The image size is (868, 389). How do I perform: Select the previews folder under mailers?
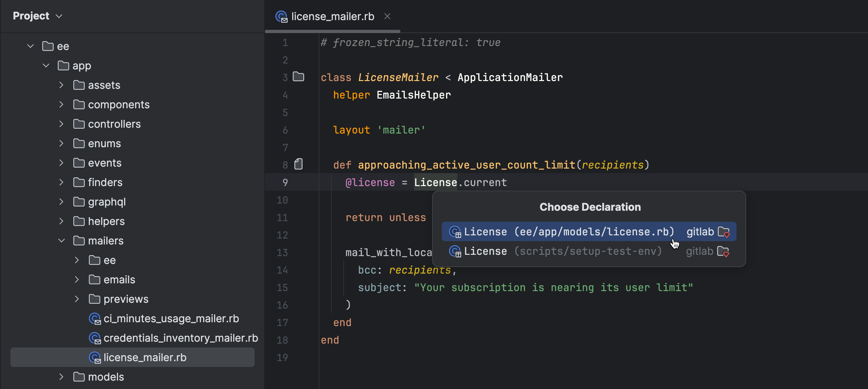click(126, 299)
